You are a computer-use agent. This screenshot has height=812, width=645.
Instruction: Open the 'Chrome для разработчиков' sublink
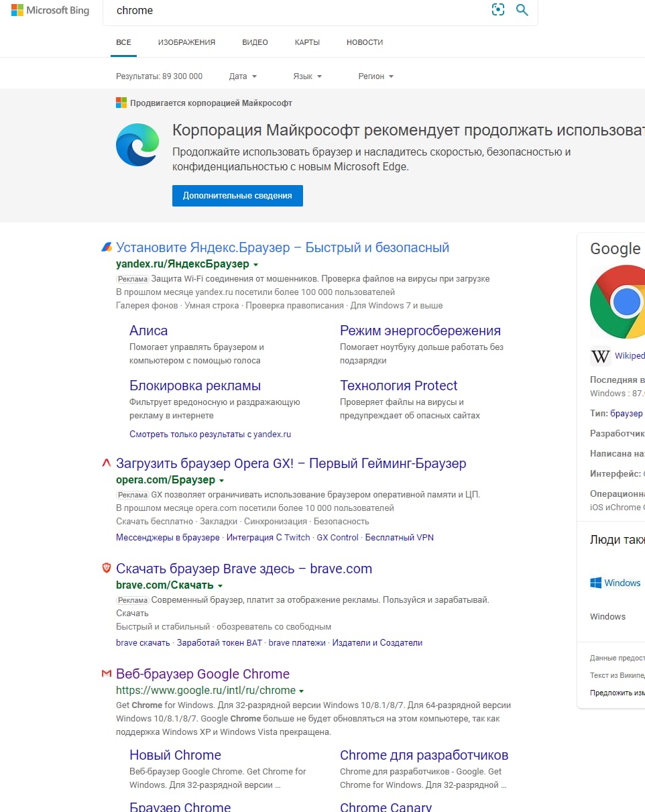pos(424,755)
